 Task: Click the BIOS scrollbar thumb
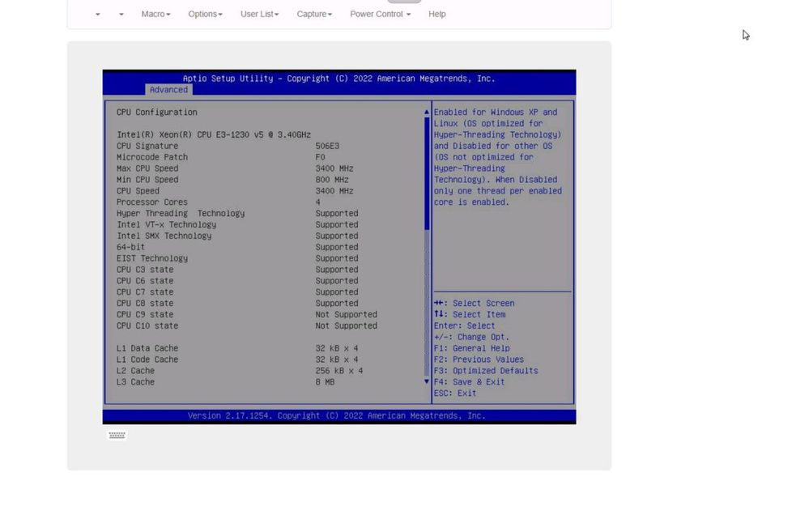point(427,173)
